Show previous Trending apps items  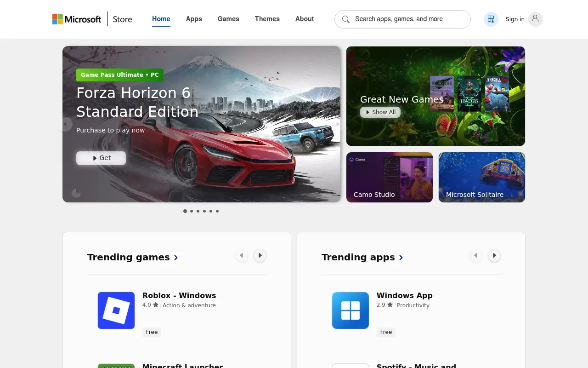tap(476, 255)
